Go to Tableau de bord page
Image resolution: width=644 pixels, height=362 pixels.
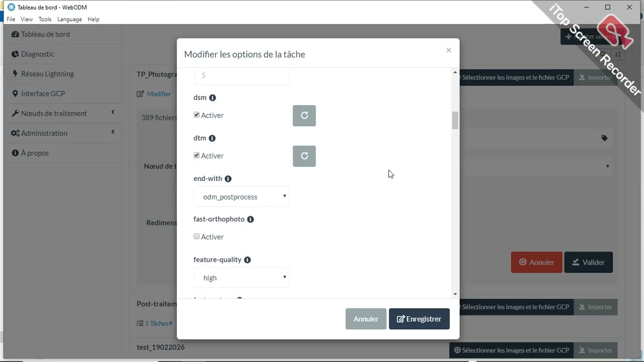[x=45, y=34]
